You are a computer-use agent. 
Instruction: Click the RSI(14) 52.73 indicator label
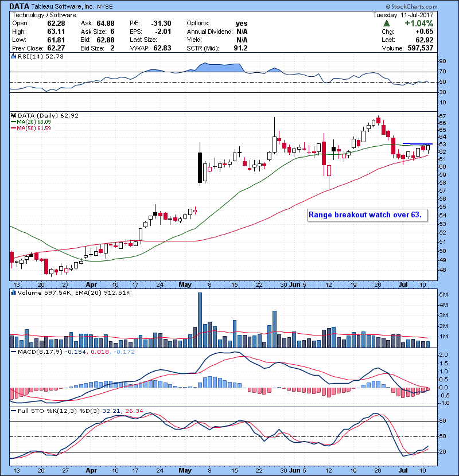(41, 56)
